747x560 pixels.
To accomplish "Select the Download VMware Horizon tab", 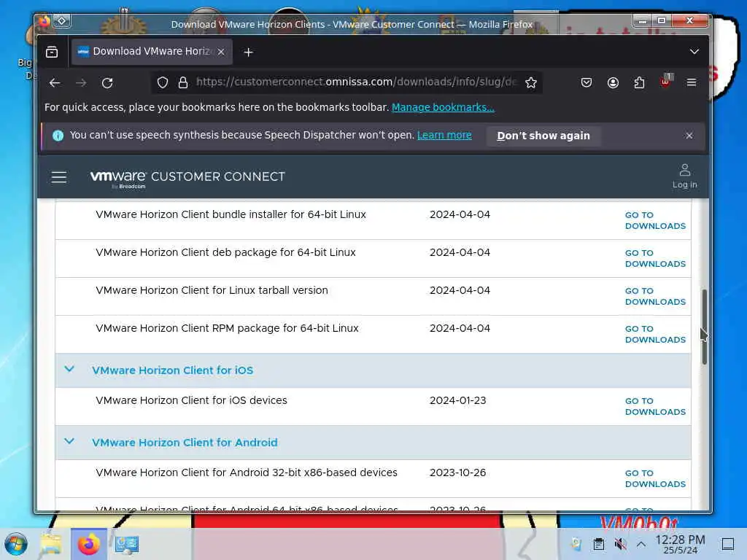I will tap(152, 52).
